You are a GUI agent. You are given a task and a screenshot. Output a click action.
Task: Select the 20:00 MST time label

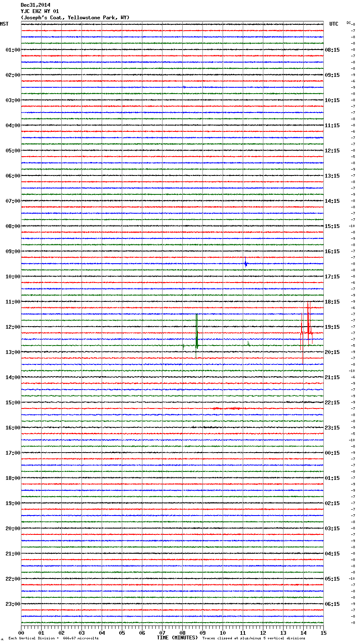[x=13, y=529]
